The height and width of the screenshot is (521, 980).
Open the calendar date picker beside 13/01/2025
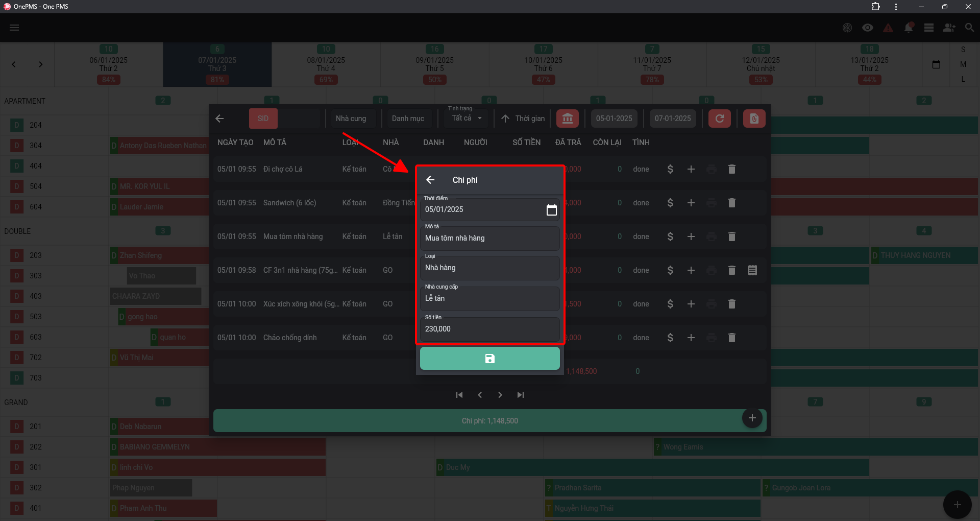click(936, 64)
